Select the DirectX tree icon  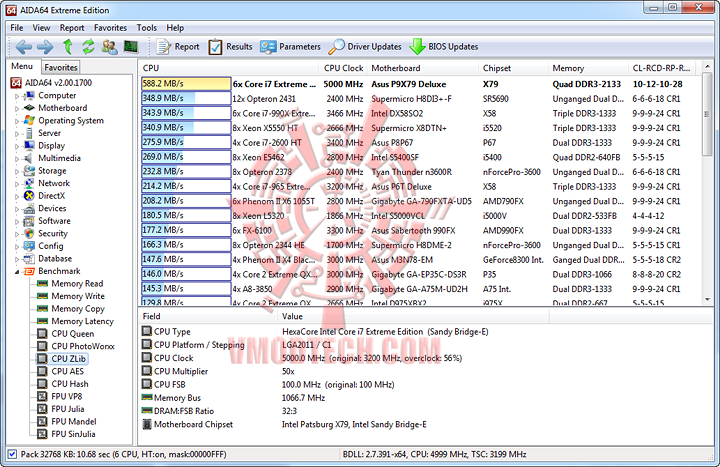click(x=29, y=196)
